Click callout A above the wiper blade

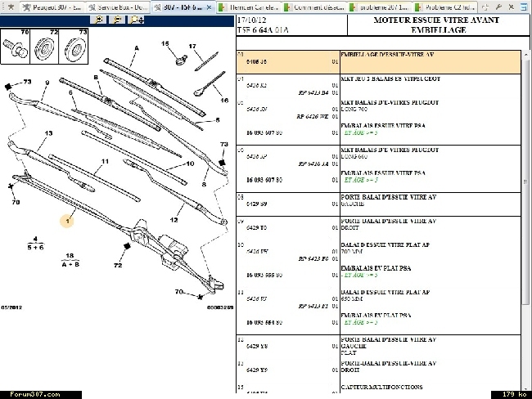137,47
